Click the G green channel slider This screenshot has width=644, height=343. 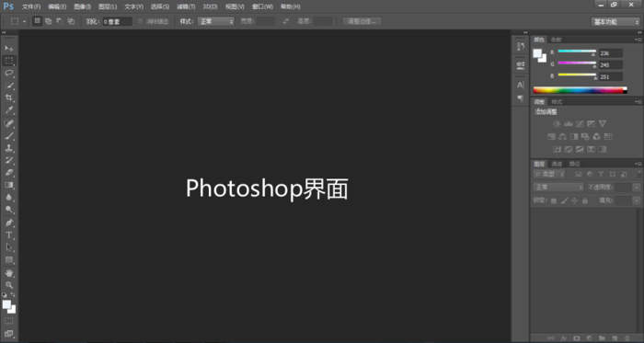577,64
